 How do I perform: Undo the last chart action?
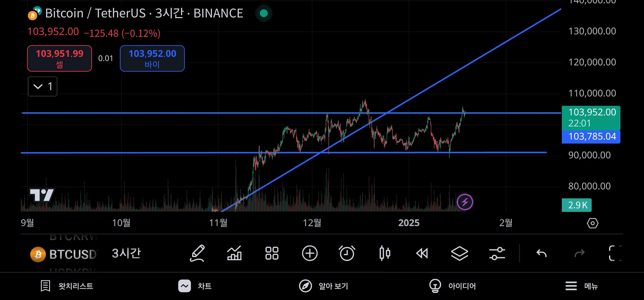tap(541, 253)
